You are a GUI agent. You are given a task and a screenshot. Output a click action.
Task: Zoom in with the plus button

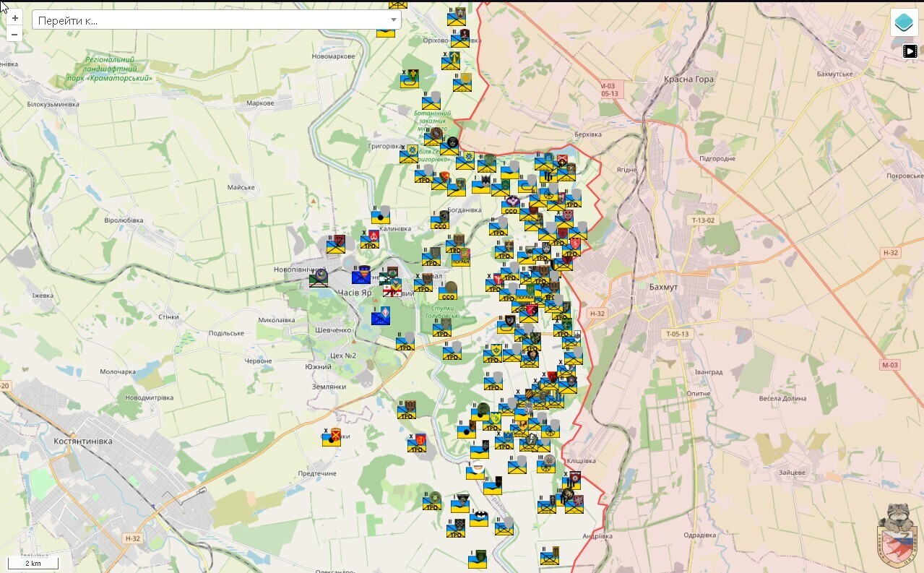point(14,18)
